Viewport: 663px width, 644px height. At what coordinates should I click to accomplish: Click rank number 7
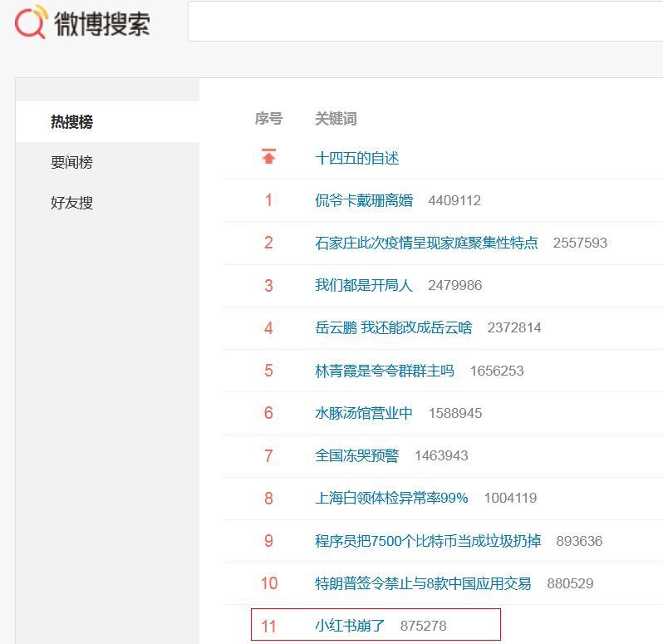click(x=268, y=456)
